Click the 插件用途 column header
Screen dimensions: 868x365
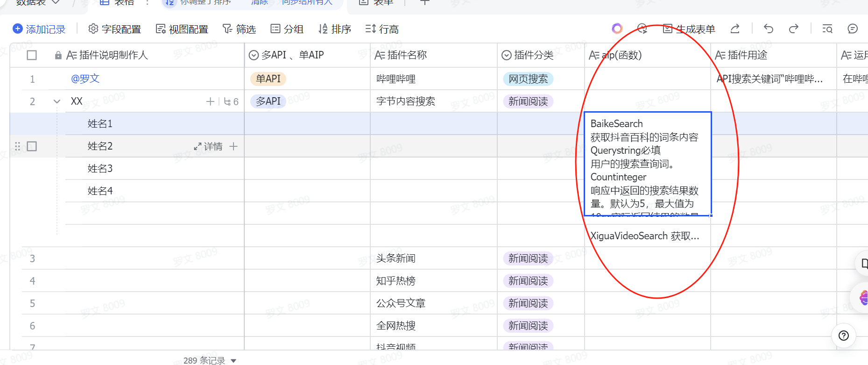click(774, 55)
